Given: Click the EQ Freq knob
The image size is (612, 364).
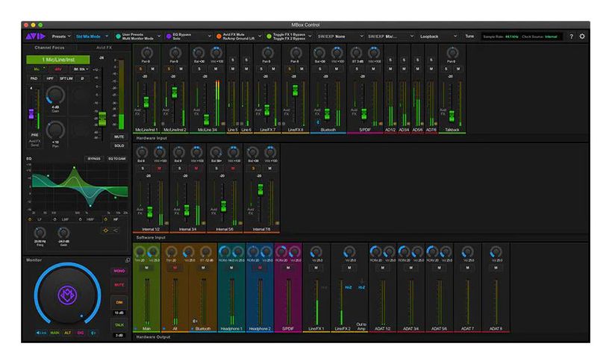Looking at the screenshot, I should (x=40, y=233).
